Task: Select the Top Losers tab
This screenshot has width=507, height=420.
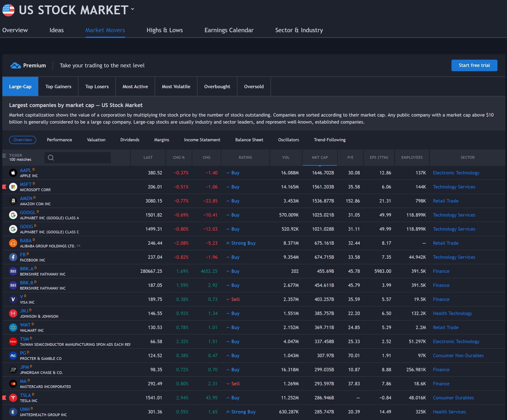Action: 97,86
